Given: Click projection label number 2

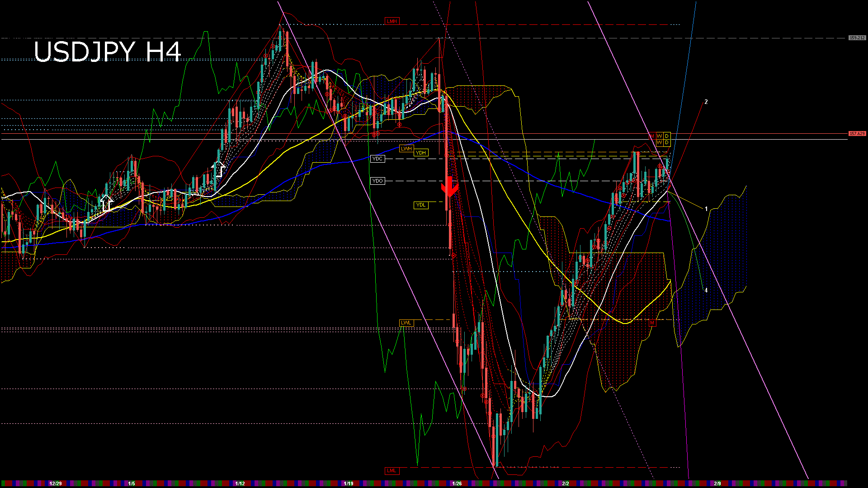Looking at the screenshot, I should (x=706, y=102).
